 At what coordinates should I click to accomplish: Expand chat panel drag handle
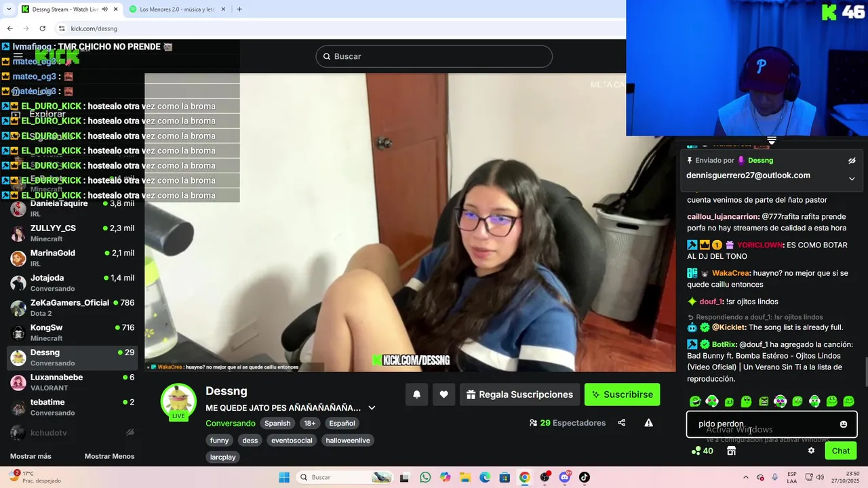click(x=772, y=141)
